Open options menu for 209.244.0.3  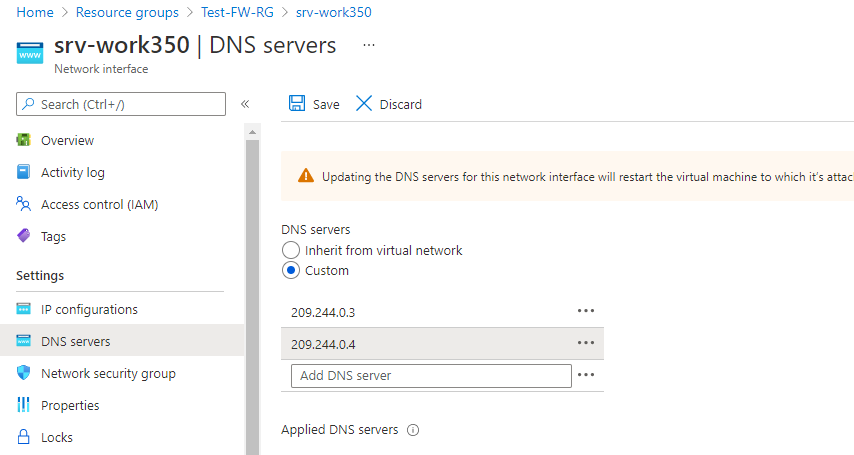[x=586, y=311]
